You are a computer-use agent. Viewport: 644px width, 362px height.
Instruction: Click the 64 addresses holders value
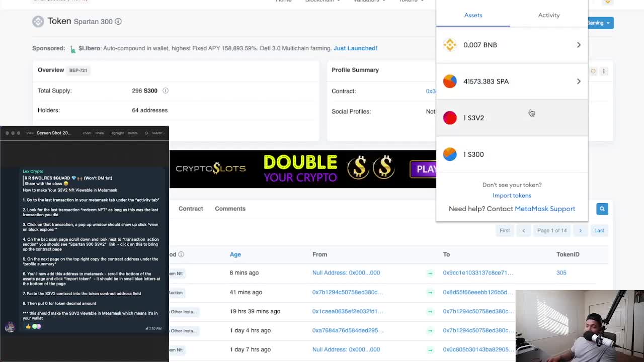pos(149,110)
